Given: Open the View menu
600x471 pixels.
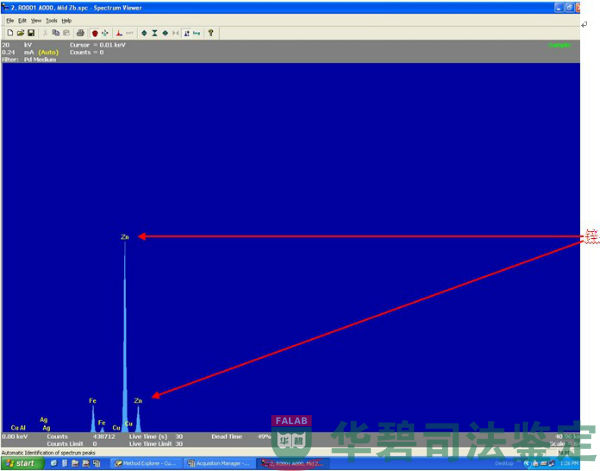Looking at the screenshot, I should [x=36, y=21].
